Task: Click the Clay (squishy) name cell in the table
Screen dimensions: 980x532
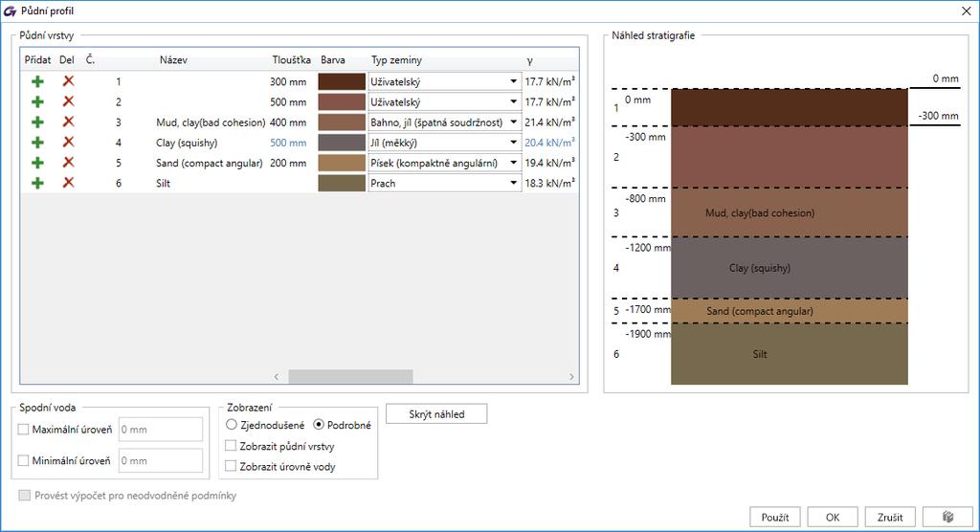Action: point(187,143)
